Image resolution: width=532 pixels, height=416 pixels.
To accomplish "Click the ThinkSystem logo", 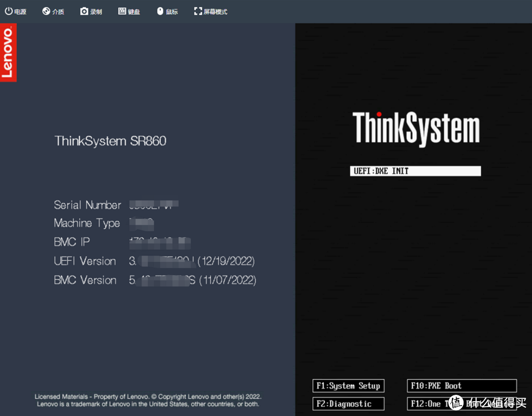I will tap(416, 129).
